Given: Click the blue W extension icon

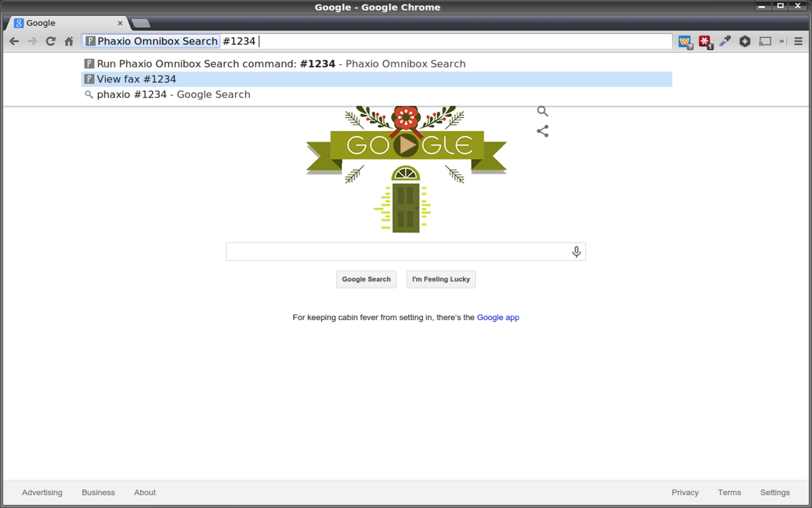Looking at the screenshot, I should click(685, 42).
